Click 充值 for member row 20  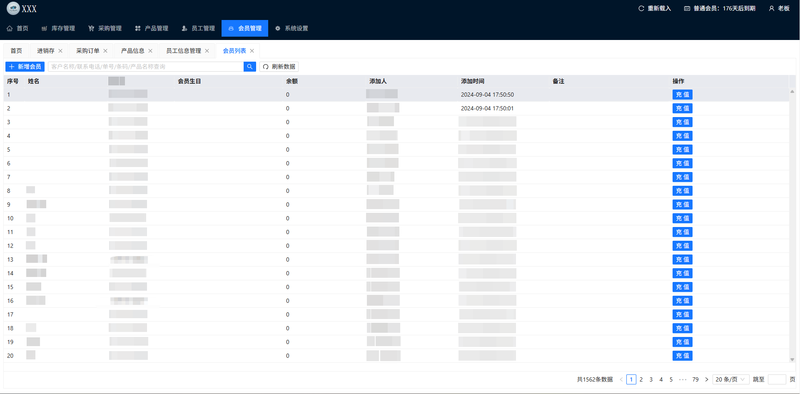682,356
